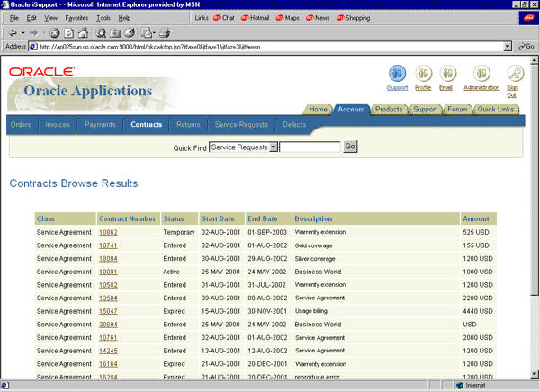The width and height of the screenshot is (540, 392).
Task: Open contract number 16164
Action: tap(108, 364)
